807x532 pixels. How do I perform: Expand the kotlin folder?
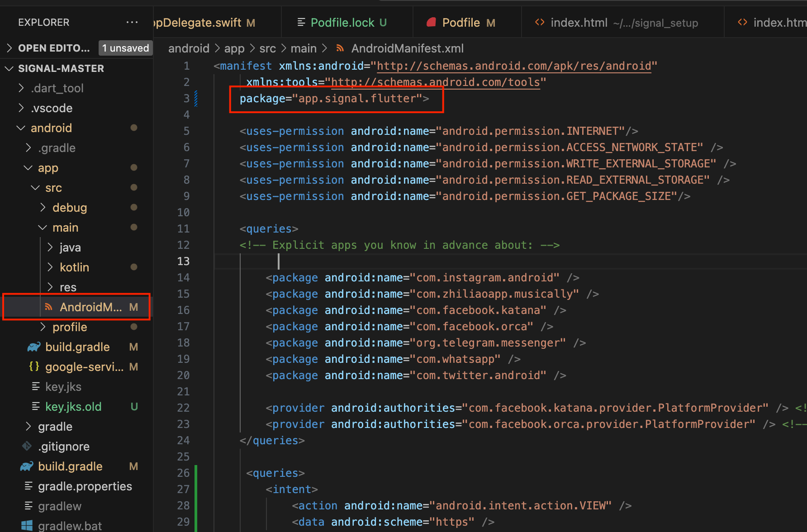click(50, 267)
